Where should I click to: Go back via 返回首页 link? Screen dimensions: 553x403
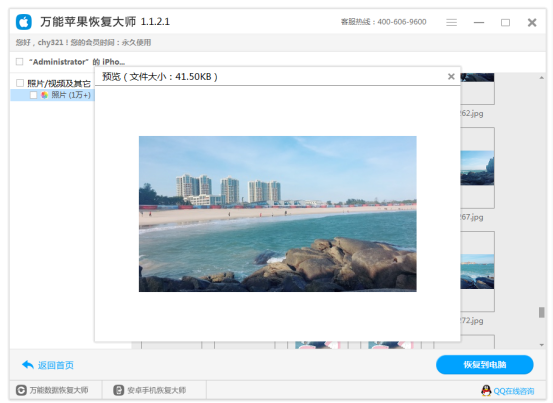pyautogui.click(x=56, y=365)
